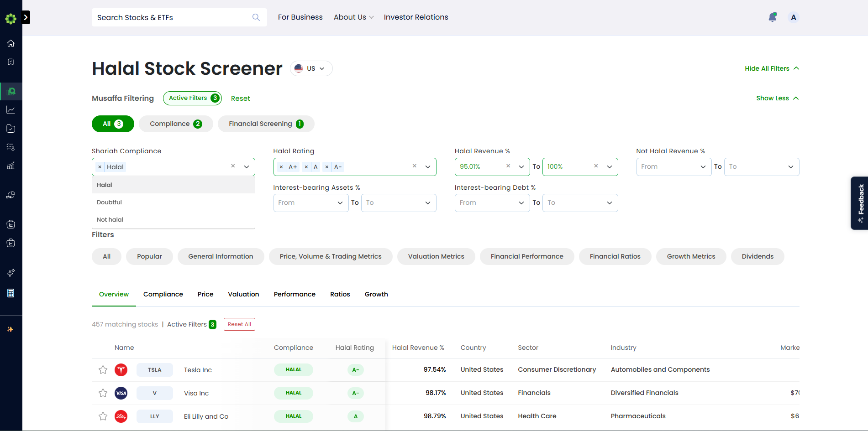868x431 pixels.
Task: Open Not Halal Revenue From dropdown
Action: click(x=674, y=167)
